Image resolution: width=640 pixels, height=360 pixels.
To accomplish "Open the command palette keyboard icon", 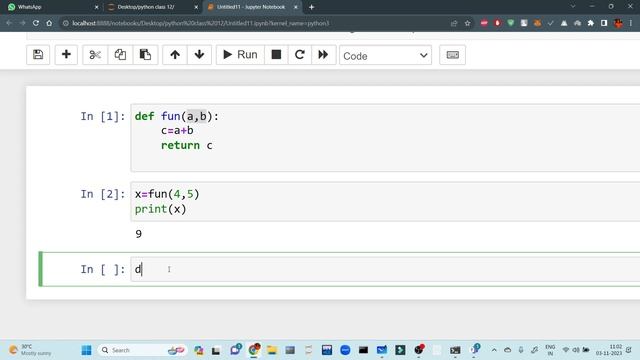I will click(452, 55).
